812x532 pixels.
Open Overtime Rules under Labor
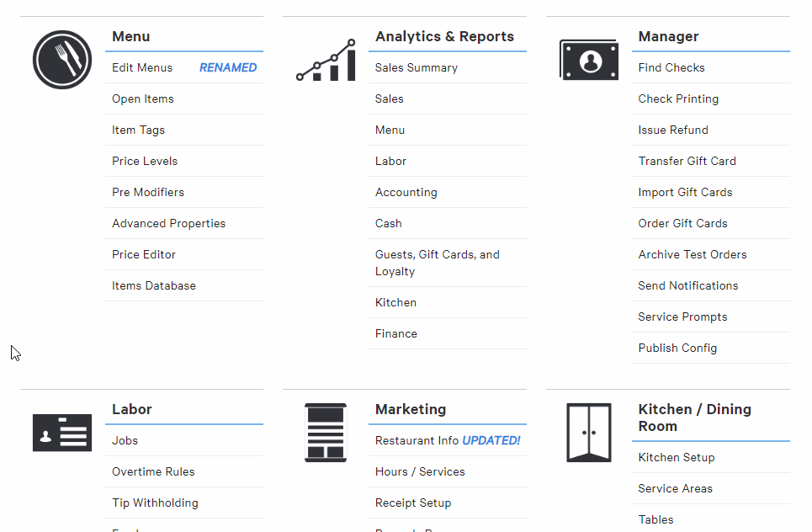pos(153,472)
